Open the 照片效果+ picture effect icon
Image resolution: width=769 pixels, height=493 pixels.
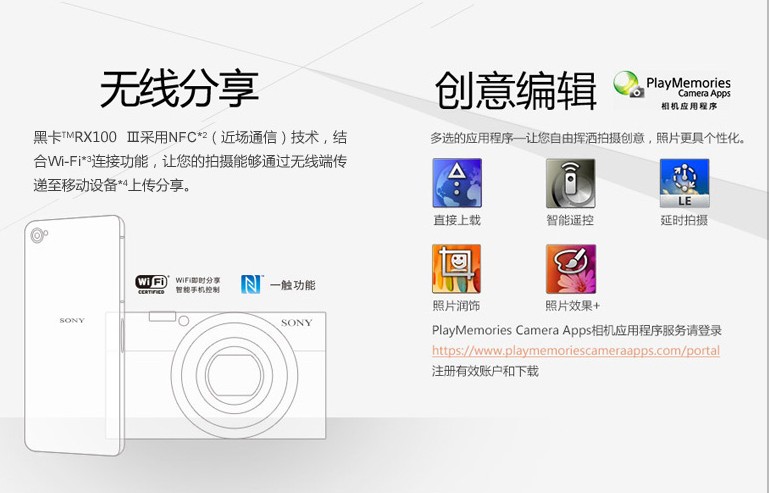pos(570,269)
